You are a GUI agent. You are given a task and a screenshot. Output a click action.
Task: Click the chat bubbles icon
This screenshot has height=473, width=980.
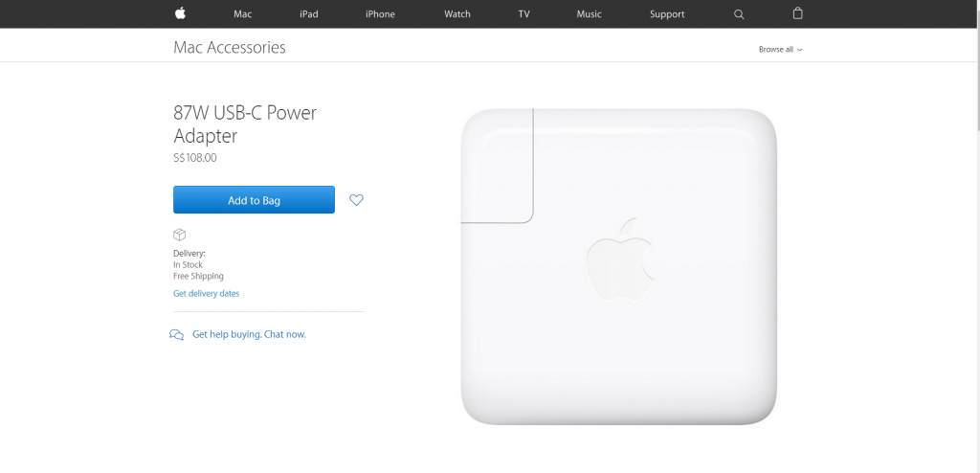(x=176, y=335)
